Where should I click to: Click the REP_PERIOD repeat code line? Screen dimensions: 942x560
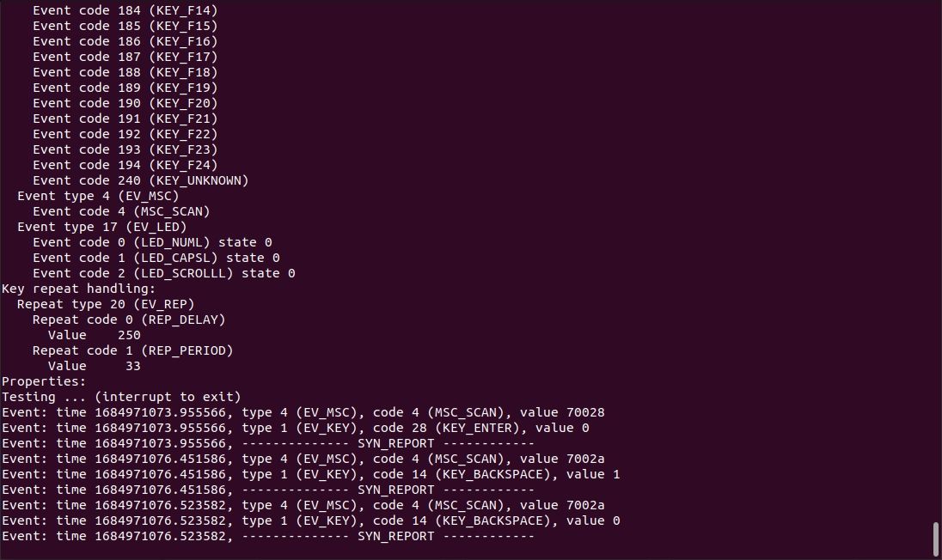[x=132, y=350]
